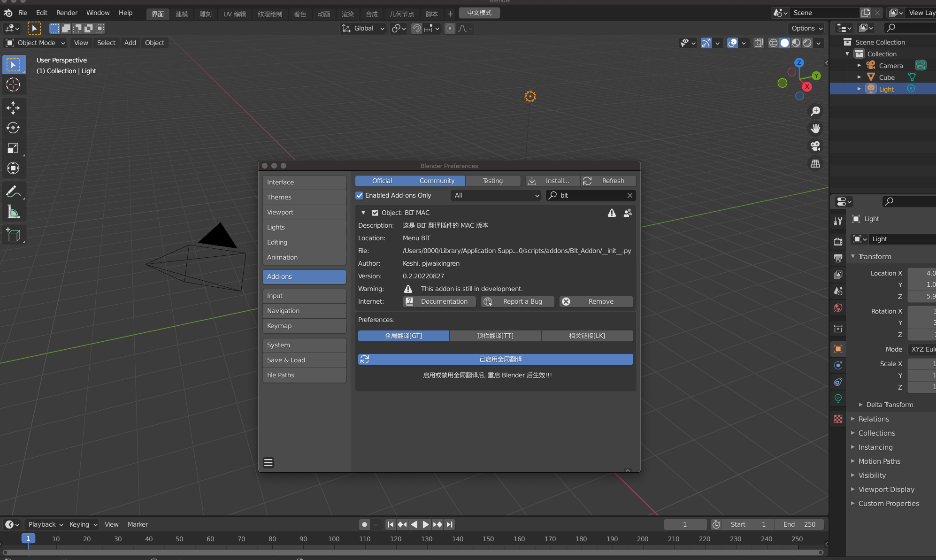The width and height of the screenshot is (936, 560).
Task: Click the Install... button
Action: point(552,181)
